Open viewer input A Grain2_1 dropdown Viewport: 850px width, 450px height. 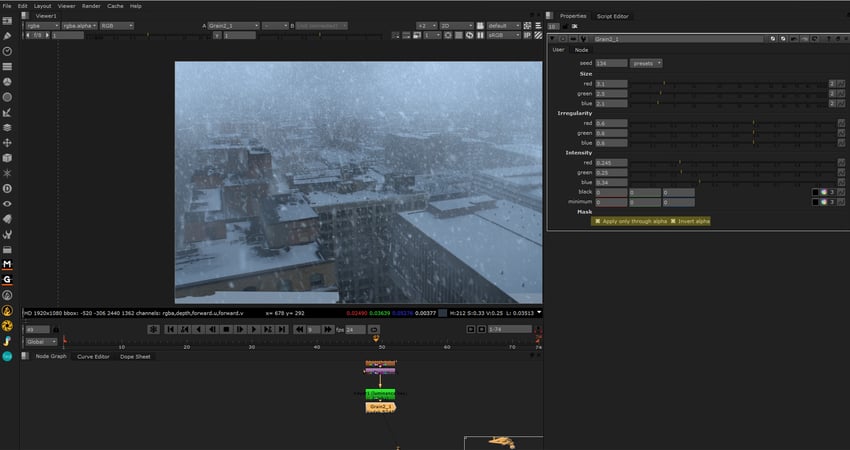click(234, 25)
